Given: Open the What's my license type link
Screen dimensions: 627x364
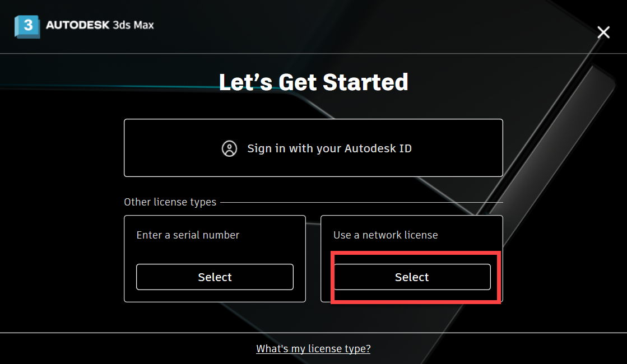Looking at the screenshot, I should pos(313,348).
